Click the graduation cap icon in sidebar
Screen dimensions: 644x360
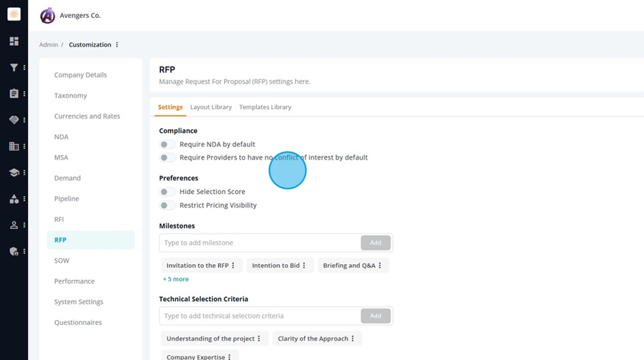14,172
